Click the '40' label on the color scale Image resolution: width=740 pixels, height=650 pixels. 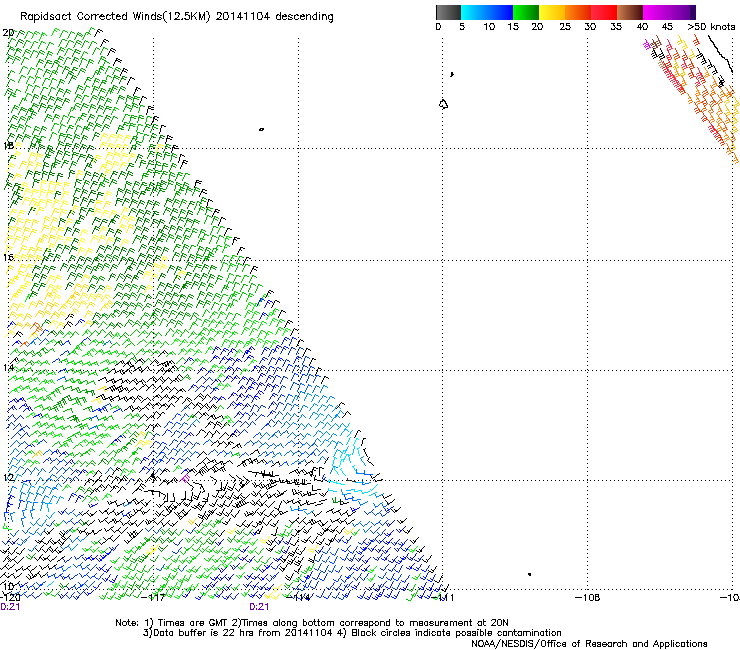tap(642, 27)
